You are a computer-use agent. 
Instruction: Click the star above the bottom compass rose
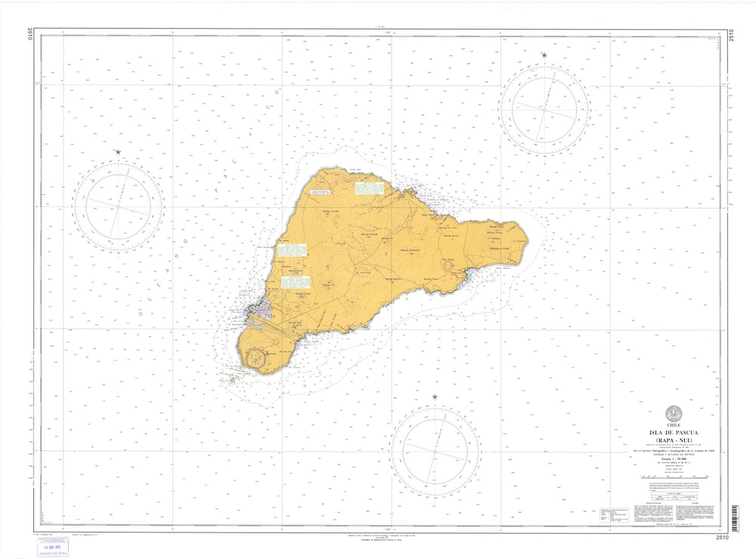(x=435, y=397)
